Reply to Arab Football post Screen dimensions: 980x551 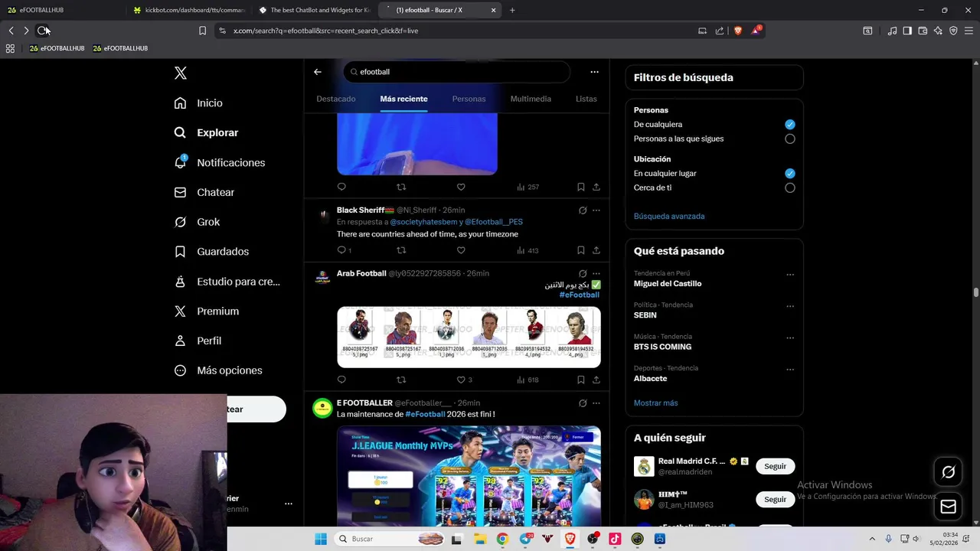[341, 380]
